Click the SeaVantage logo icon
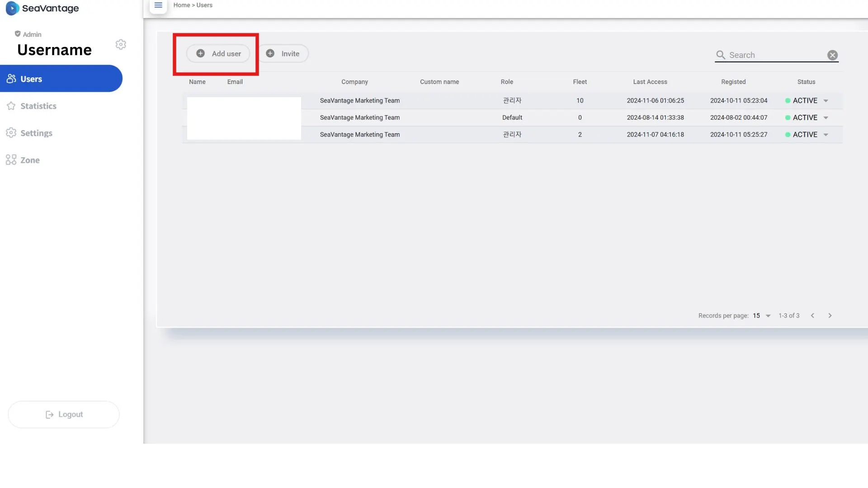Image resolution: width=868 pixels, height=488 pixels. coord(12,8)
